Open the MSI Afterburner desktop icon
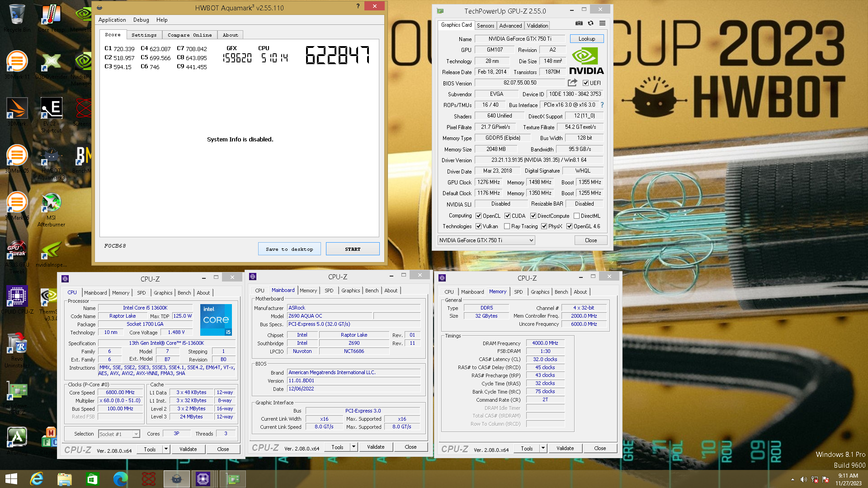The width and height of the screenshot is (868, 488). (x=51, y=210)
